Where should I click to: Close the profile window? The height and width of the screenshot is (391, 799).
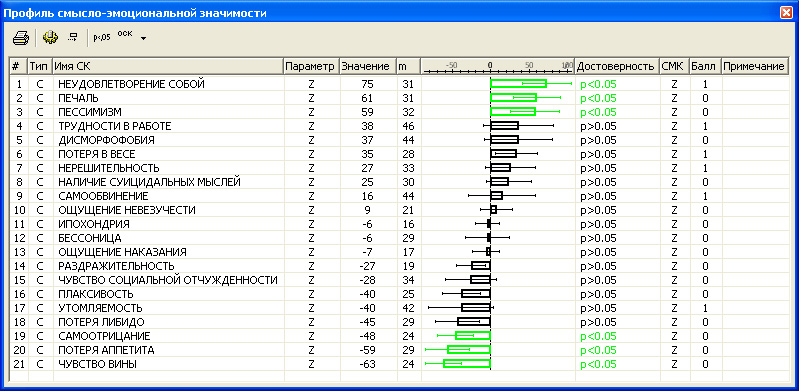(x=786, y=13)
